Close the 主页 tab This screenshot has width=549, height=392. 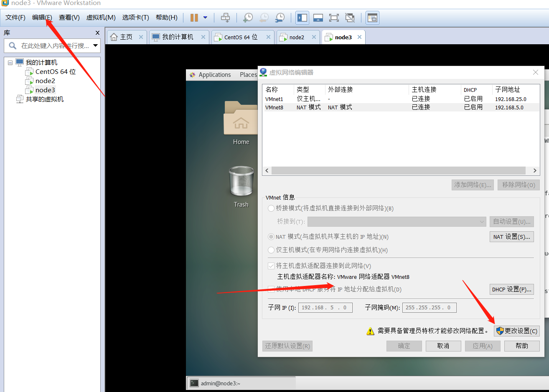[141, 37]
